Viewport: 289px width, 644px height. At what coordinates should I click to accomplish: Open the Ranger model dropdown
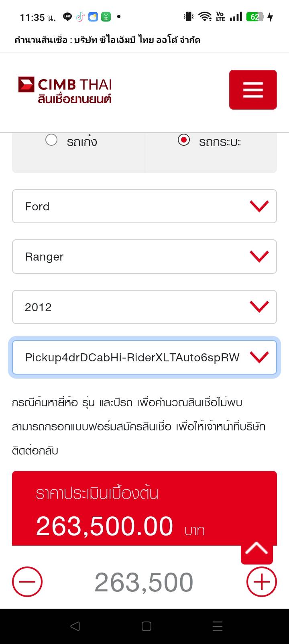click(144, 257)
